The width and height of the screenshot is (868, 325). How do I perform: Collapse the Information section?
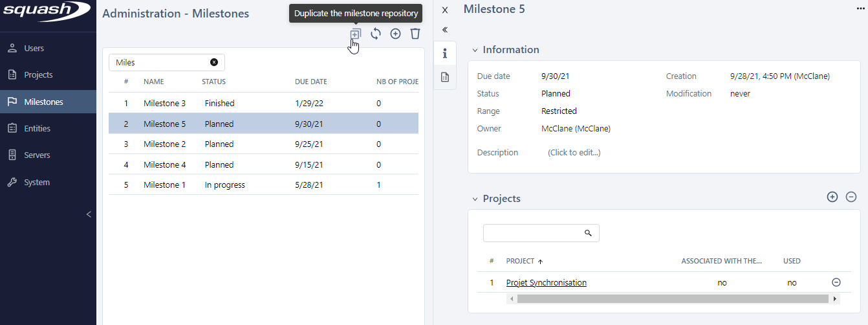[x=475, y=50]
